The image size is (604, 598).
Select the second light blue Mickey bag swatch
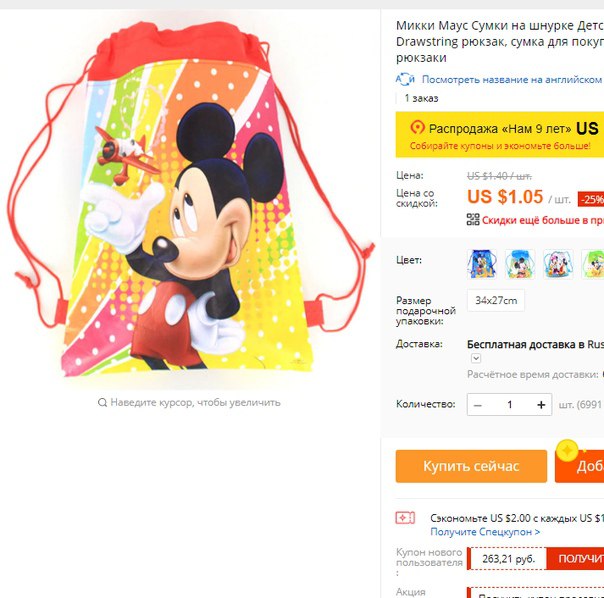coord(520,264)
